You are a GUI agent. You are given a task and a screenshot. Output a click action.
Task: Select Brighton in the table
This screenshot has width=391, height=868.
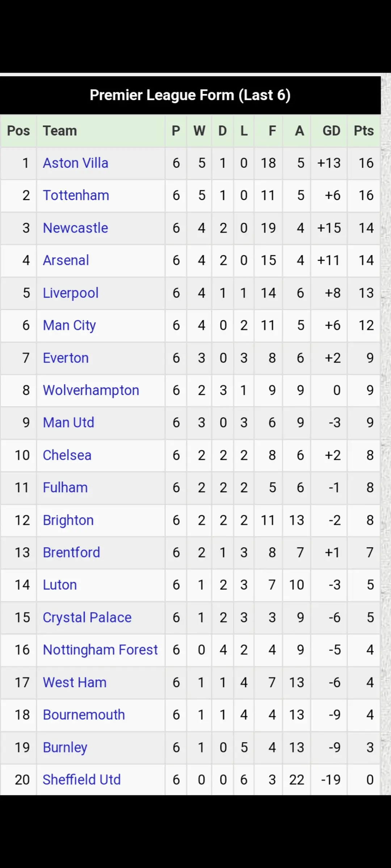(x=68, y=520)
